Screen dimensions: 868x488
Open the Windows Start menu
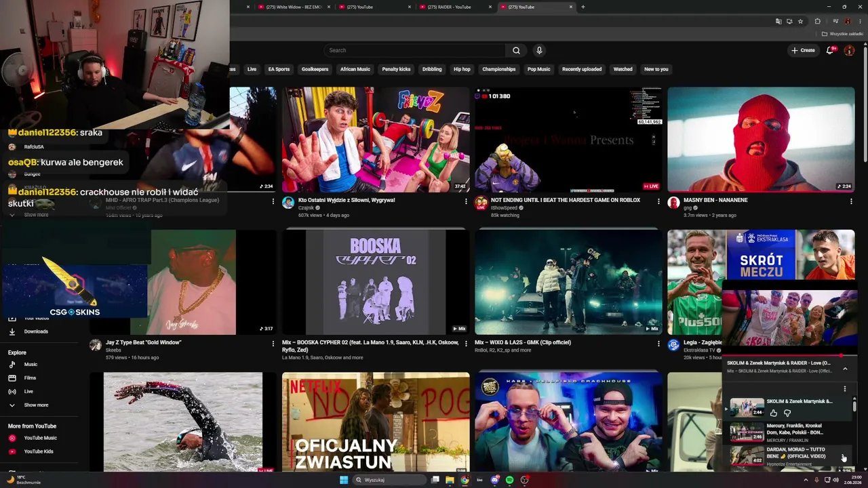(x=344, y=480)
